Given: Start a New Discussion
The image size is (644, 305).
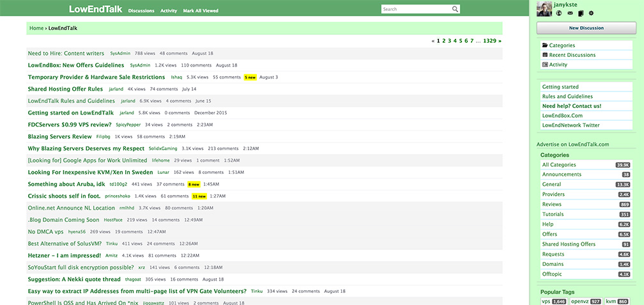Looking at the screenshot, I should [x=586, y=28].
